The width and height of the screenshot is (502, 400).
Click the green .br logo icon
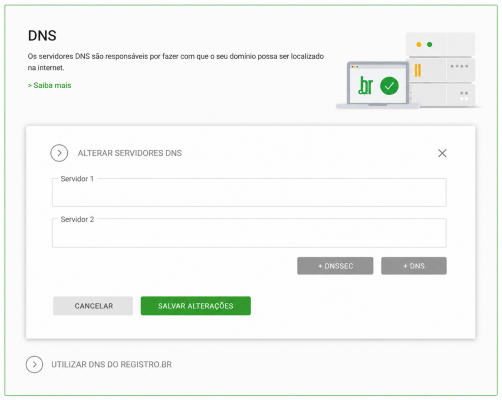[365, 86]
